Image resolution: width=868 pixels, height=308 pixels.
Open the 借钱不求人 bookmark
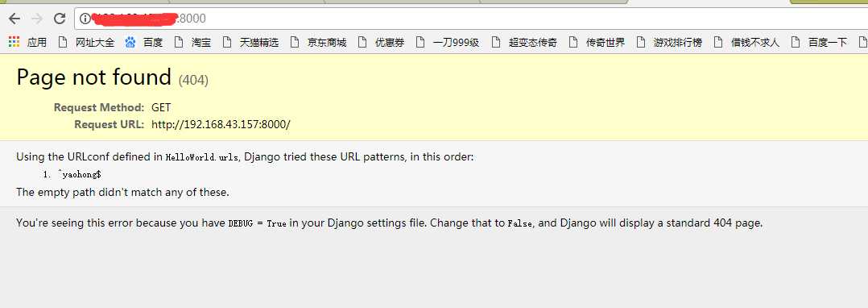pyautogui.click(x=746, y=42)
